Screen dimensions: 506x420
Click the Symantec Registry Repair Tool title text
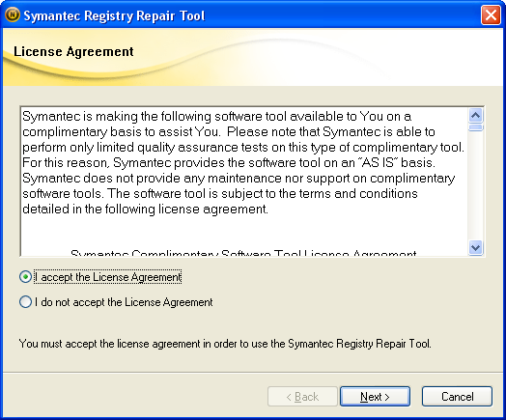point(114,15)
